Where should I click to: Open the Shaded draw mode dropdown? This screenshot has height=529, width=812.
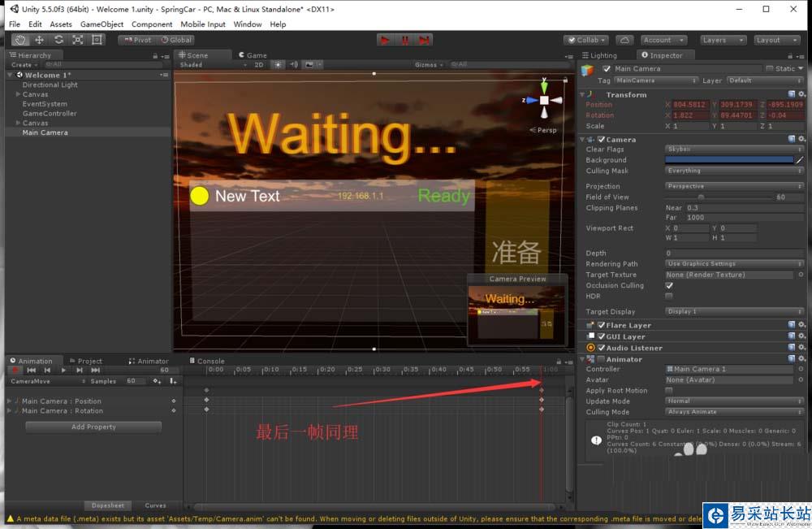[213, 65]
